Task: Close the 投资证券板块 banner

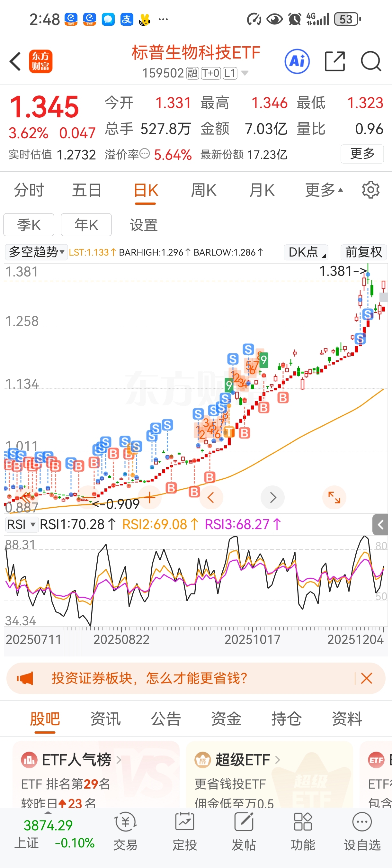Action: (366, 678)
